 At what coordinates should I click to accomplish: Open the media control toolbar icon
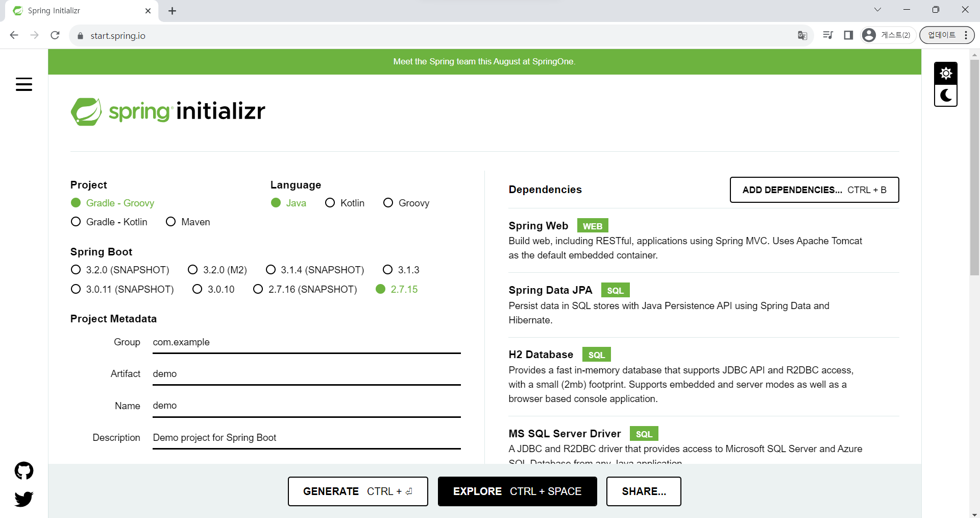point(828,35)
